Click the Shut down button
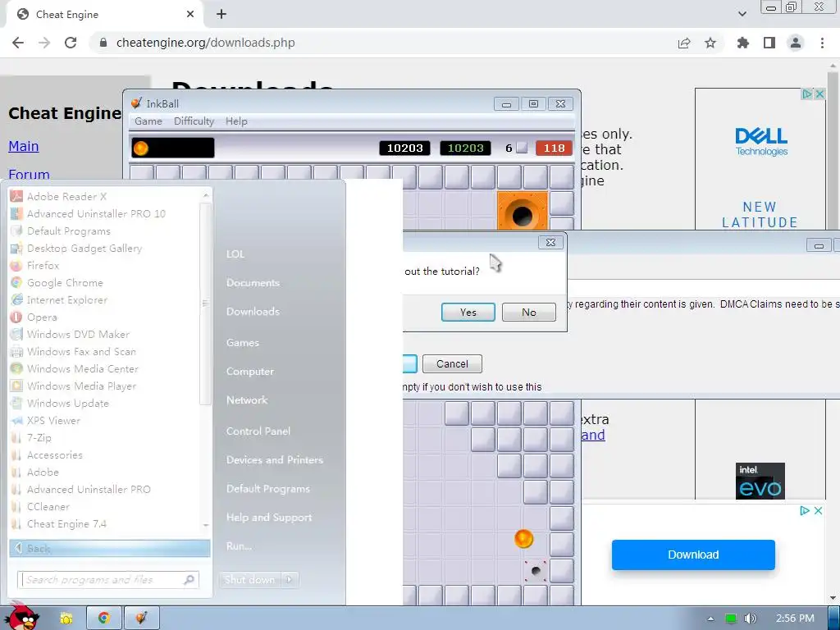 pos(249,579)
